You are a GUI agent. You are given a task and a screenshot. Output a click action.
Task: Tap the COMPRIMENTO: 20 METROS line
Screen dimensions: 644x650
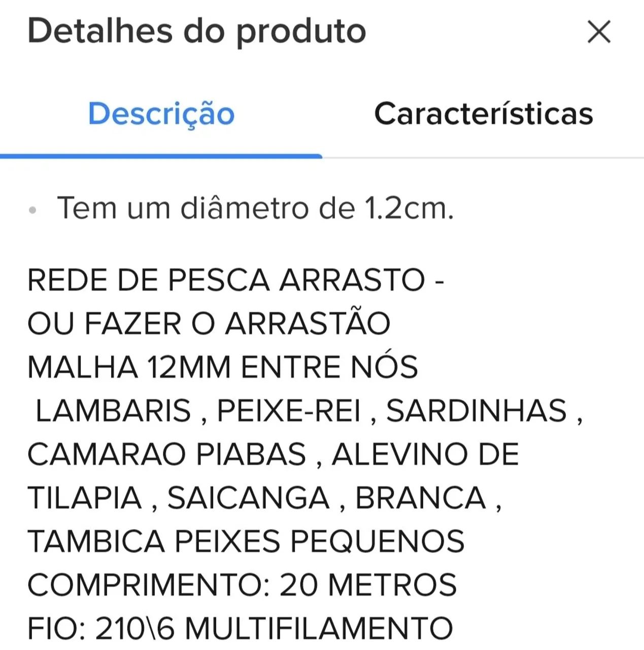tap(242, 584)
